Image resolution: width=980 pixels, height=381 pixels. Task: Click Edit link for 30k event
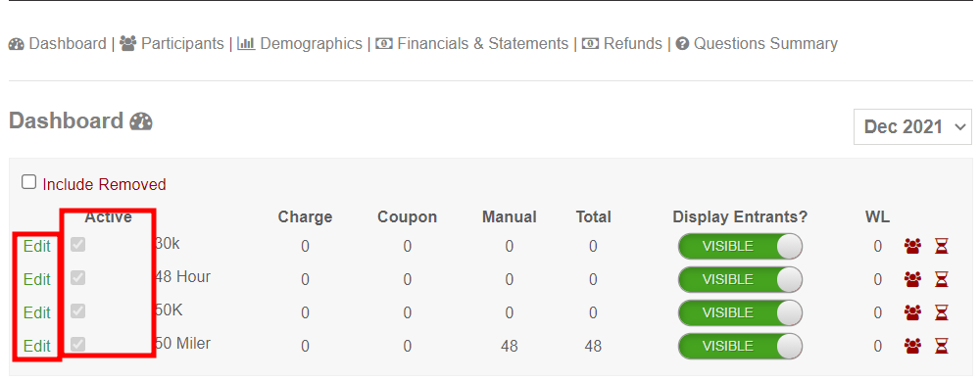pos(37,246)
